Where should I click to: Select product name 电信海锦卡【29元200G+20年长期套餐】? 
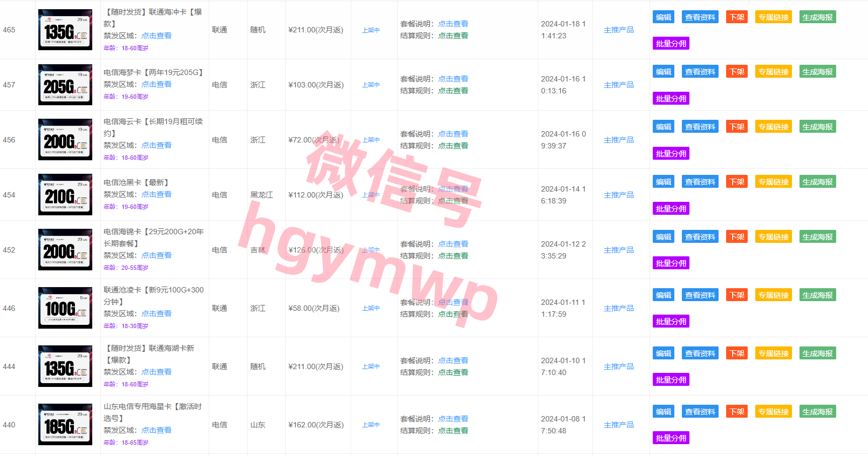point(154,237)
